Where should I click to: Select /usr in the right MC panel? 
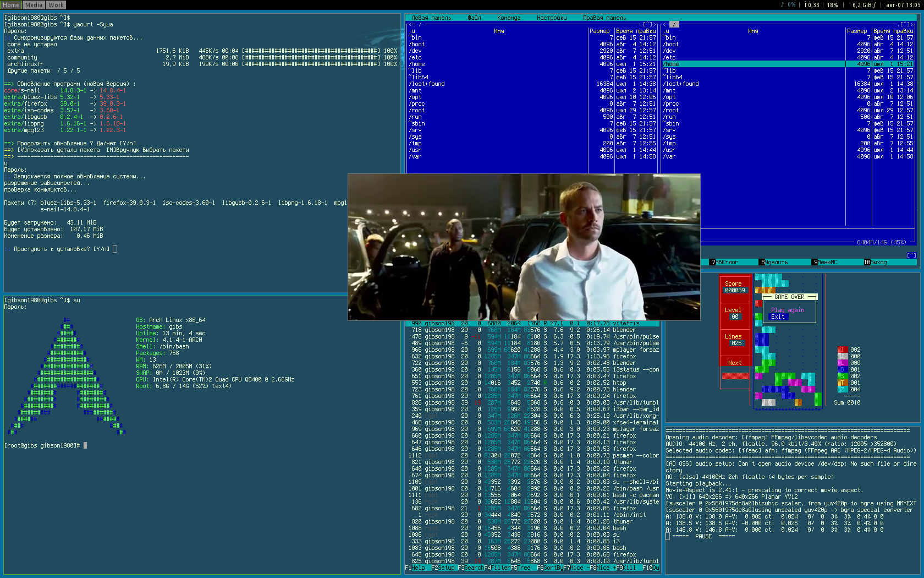[x=788, y=150]
